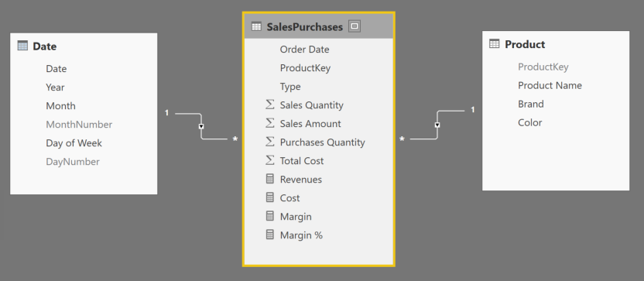This screenshot has height=281, width=644.
Task: Select the Product Name field
Action: tap(550, 85)
